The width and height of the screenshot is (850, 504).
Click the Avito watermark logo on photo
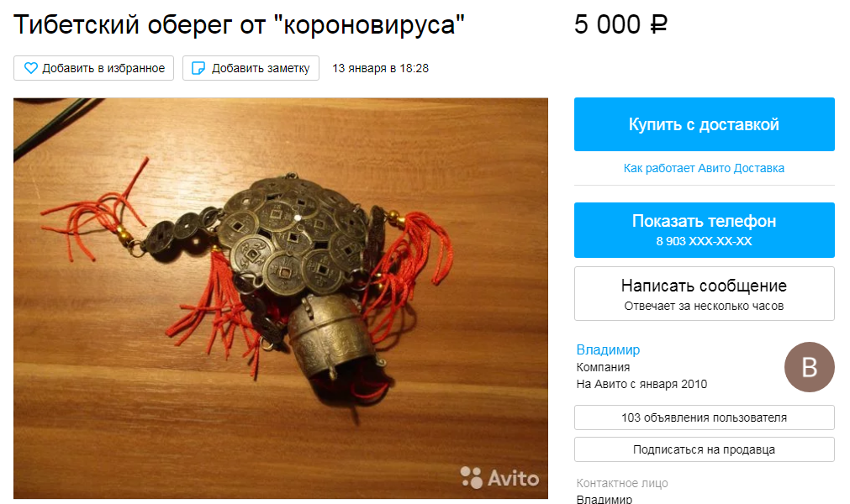pyautogui.click(x=499, y=477)
